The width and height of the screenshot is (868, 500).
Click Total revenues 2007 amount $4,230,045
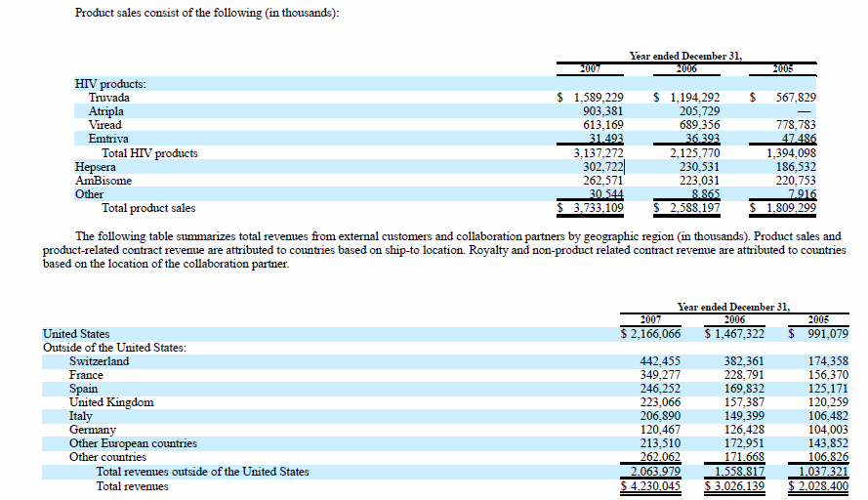[650, 486]
